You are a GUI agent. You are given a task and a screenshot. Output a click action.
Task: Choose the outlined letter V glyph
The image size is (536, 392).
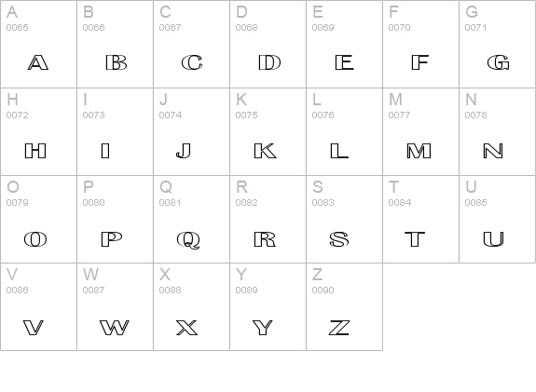coord(34,327)
